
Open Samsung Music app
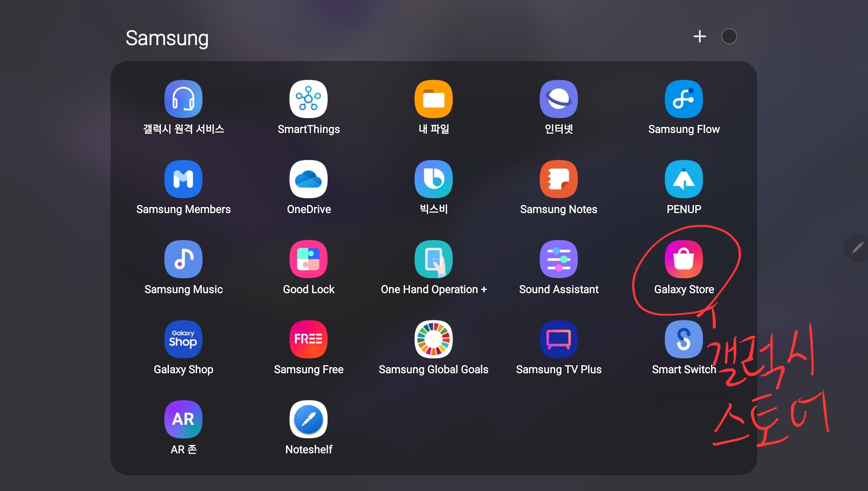183,259
